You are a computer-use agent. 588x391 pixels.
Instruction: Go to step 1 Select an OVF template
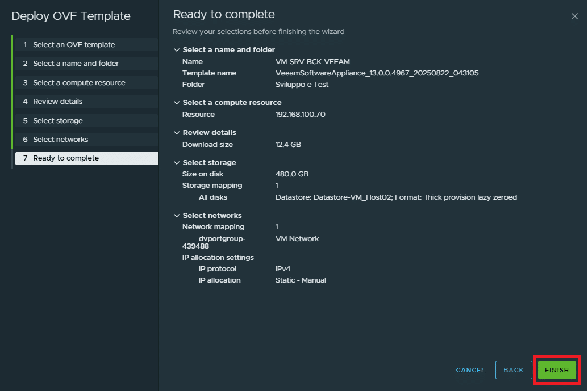[74, 45]
